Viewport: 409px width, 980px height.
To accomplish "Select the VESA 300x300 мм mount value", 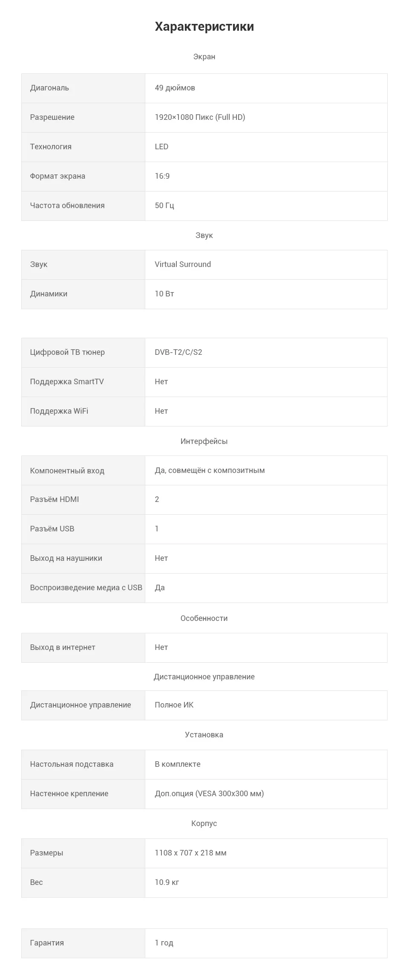I will [209, 794].
